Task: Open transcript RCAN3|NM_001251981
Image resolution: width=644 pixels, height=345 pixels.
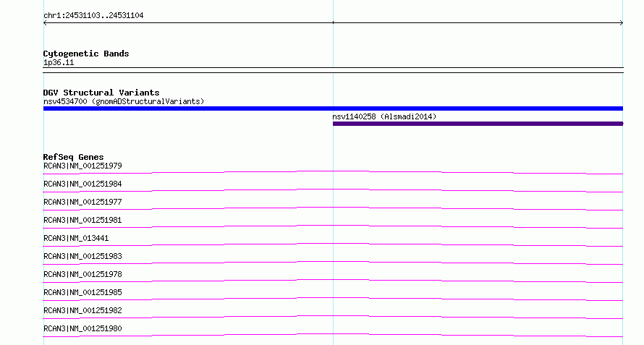Action: pos(82,220)
